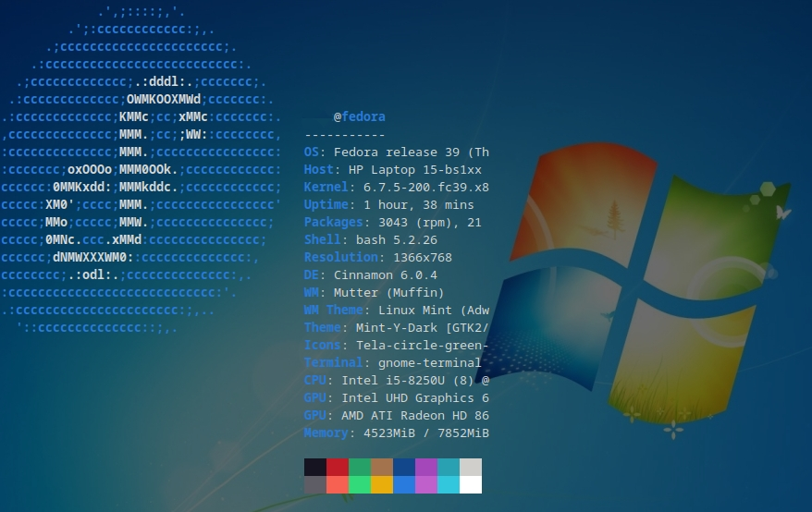812x512 pixels.
Task: Select the 'Theme: Mint-Y-Dark' line
Action: (397, 328)
